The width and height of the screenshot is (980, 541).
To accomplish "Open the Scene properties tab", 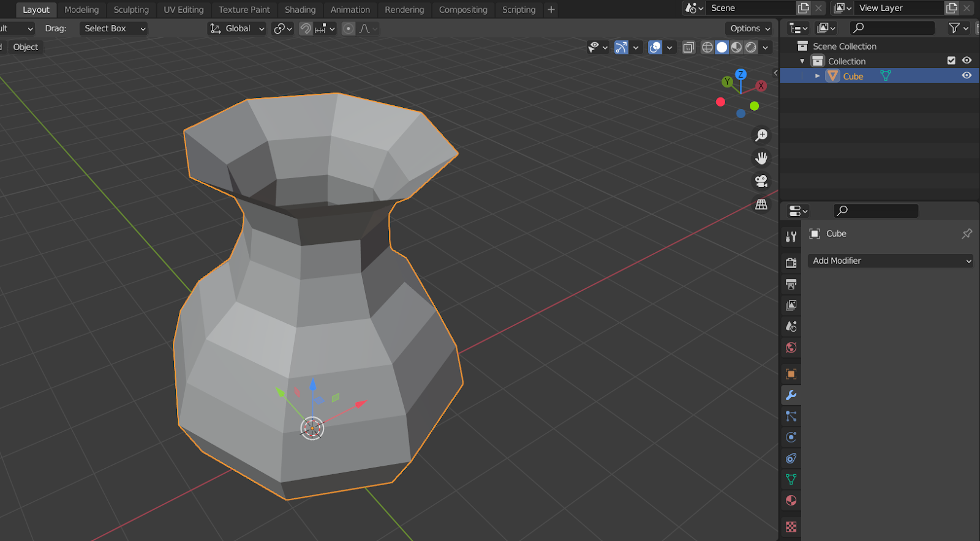I will coord(791,326).
